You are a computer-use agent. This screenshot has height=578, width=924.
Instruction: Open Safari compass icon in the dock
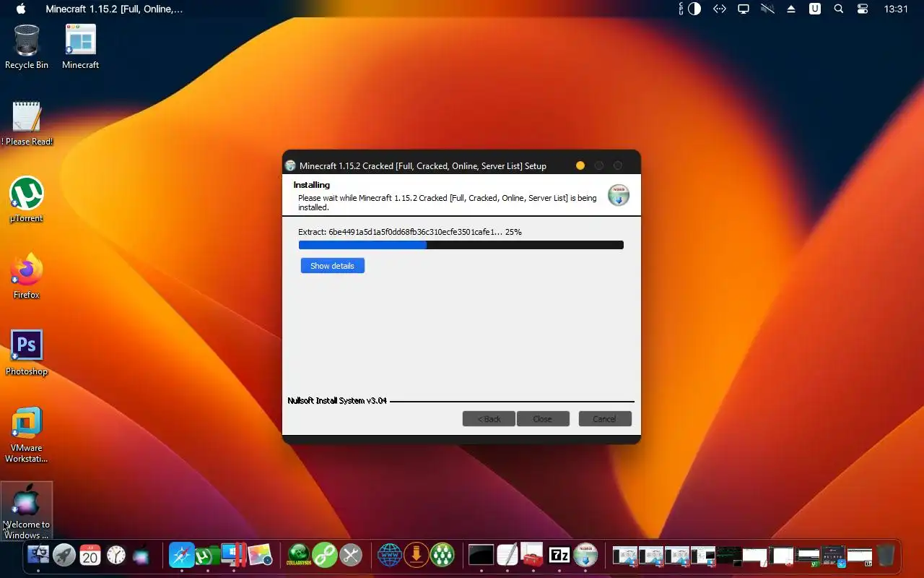(x=181, y=555)
